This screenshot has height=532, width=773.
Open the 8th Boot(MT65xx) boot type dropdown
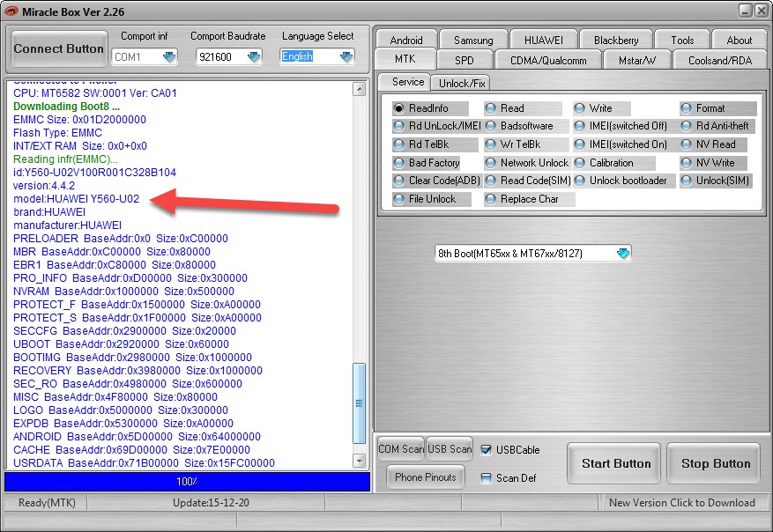(623, 253)
